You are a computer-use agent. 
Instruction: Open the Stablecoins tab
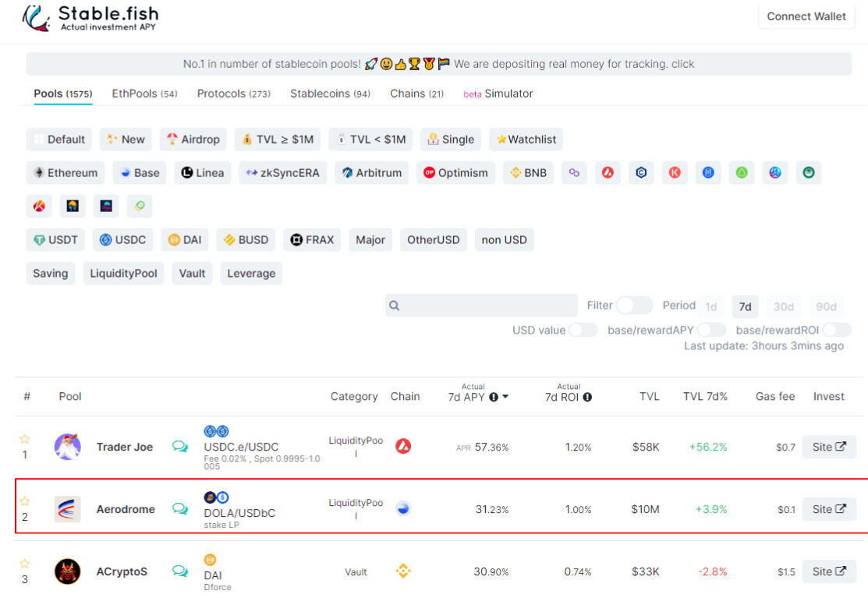coord(330,93)
